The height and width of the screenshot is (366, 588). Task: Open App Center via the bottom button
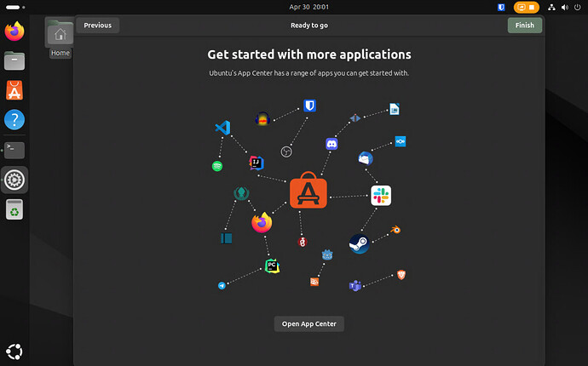[x=309, y=323]
